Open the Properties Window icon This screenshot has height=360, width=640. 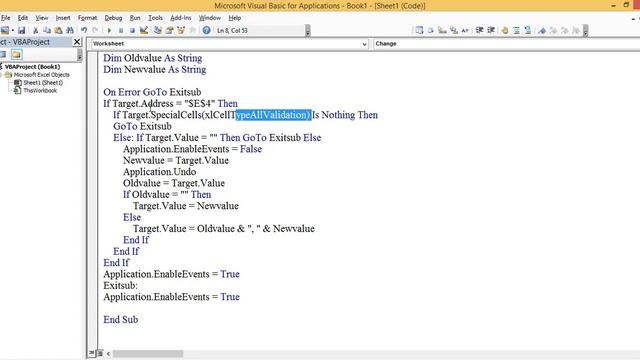(x=169, y=30)
